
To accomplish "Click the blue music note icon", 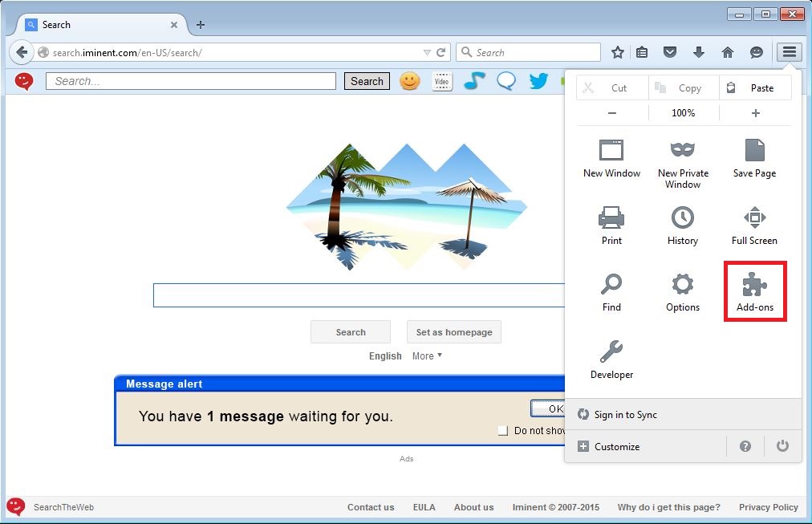I will [x=474, y=81].
